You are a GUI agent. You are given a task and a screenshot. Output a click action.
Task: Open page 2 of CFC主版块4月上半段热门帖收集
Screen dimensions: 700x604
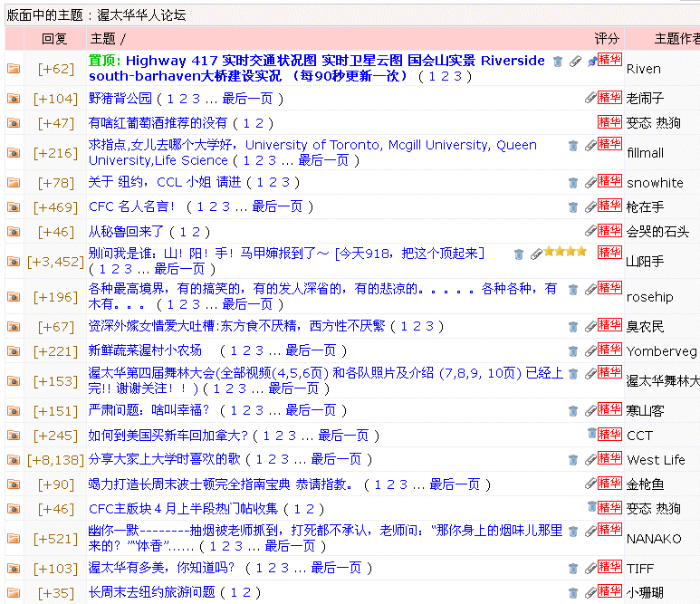click(x=309, y=509)
